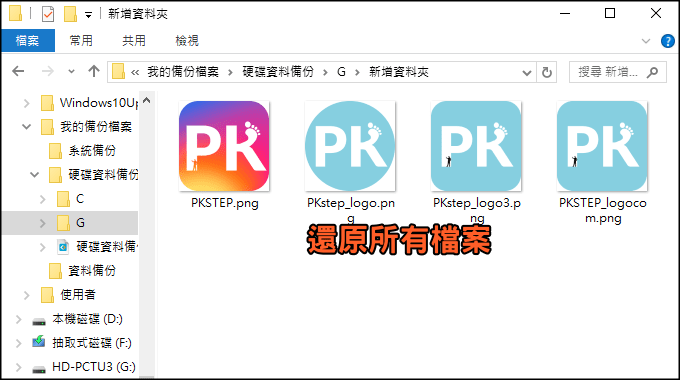
Task: Open the Customize Quick Access Toolbar dropdown
Action: 88,15
